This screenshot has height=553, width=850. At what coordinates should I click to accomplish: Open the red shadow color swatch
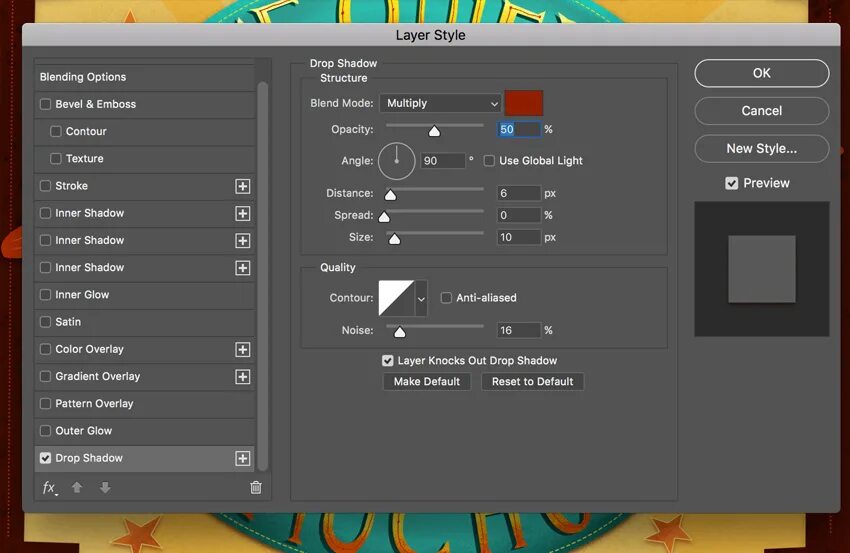point(524,103)
